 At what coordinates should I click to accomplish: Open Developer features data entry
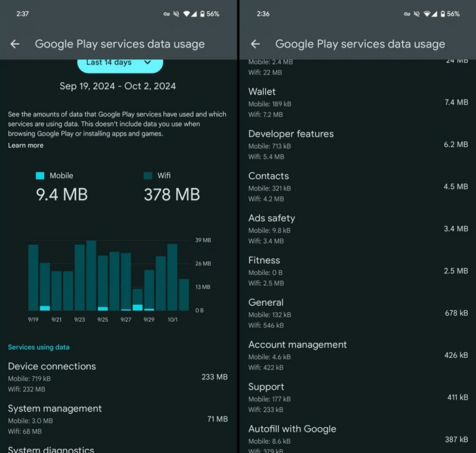point(358,145)
